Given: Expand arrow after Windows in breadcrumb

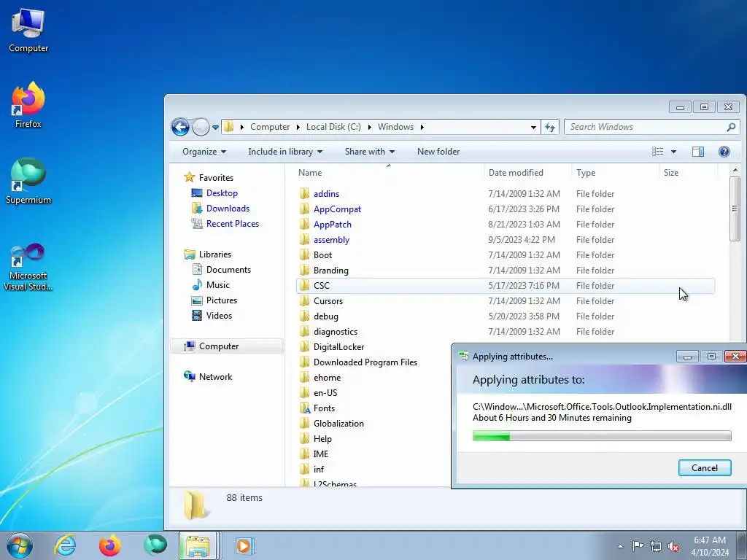Looking at the screenshot, I should tap(422, 127).
